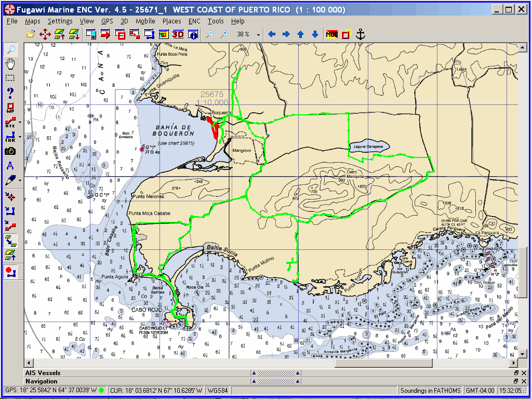
Task: Open the File menu
Action: 12,21
